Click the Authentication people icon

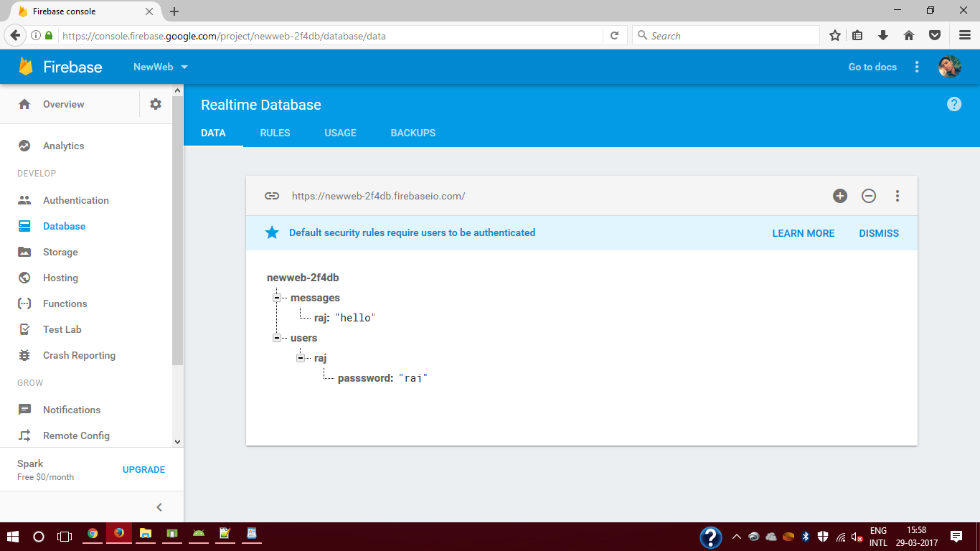tap(24, 200)
